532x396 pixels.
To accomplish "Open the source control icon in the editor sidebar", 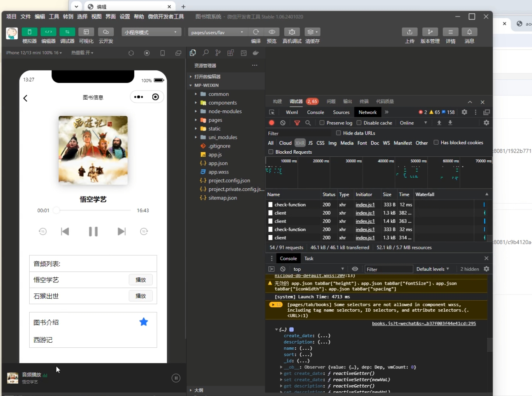I will (x=218, y=53).
